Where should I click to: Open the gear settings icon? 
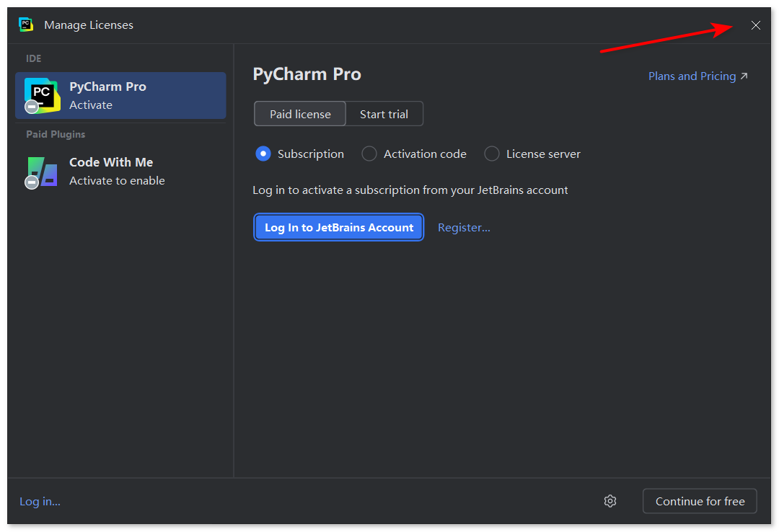(x=610, y=501)
